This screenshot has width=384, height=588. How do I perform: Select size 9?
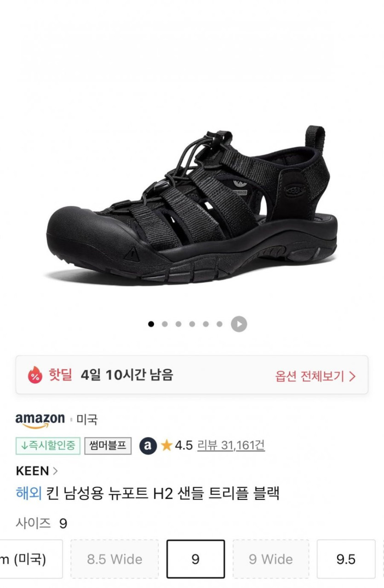click(195, 559)
